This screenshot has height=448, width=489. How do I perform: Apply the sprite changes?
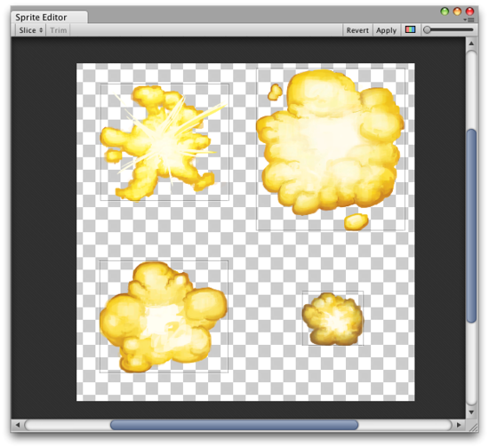[386, 30]
